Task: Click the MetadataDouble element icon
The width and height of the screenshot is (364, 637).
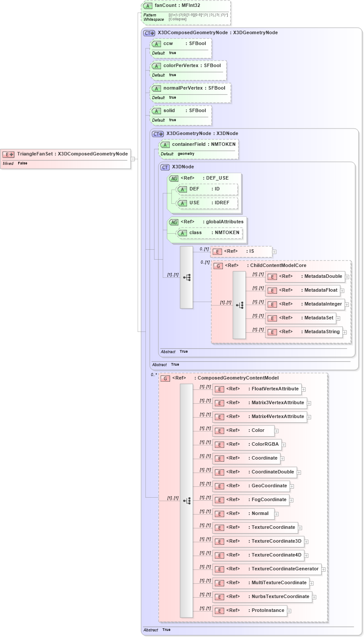Action: (x=272, y=277)
